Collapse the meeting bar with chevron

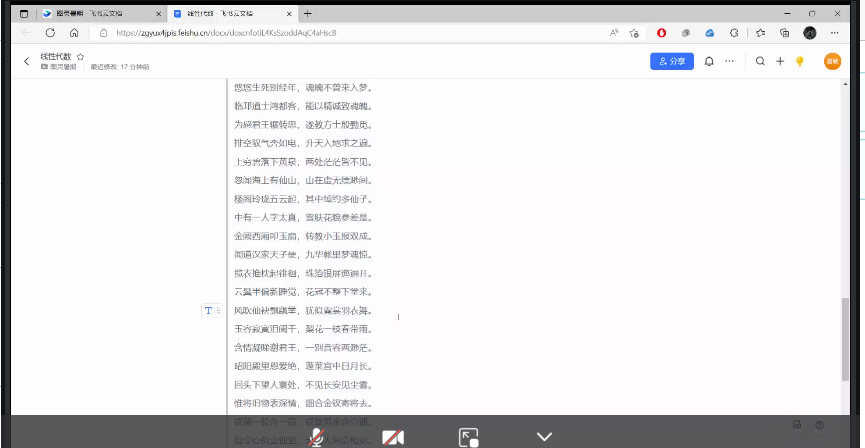pyautogui.click(x=544, y=437)
